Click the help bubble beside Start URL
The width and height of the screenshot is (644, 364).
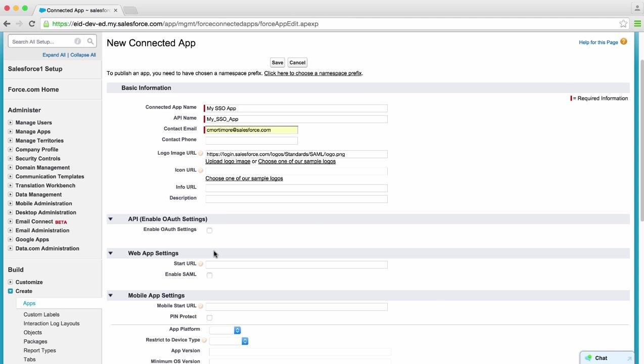(x=201, y=264)
